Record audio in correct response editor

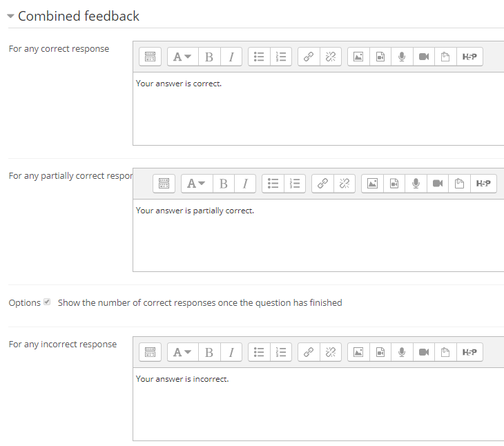402,57
